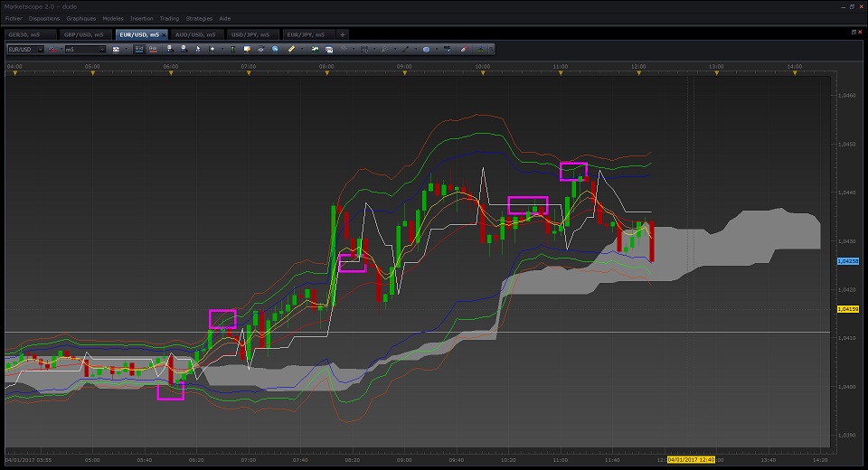Open the EUR/USD symbol dropdown

click(x=40, y=50)
